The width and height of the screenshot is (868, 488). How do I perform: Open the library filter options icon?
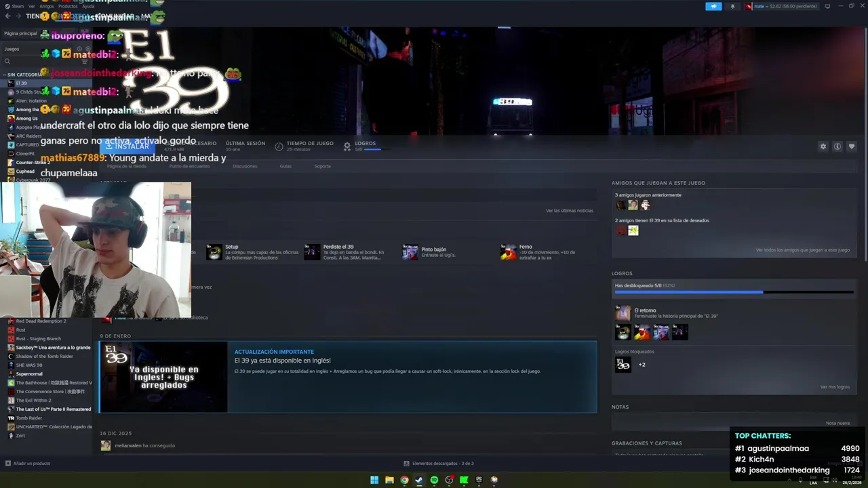[85, 62]
